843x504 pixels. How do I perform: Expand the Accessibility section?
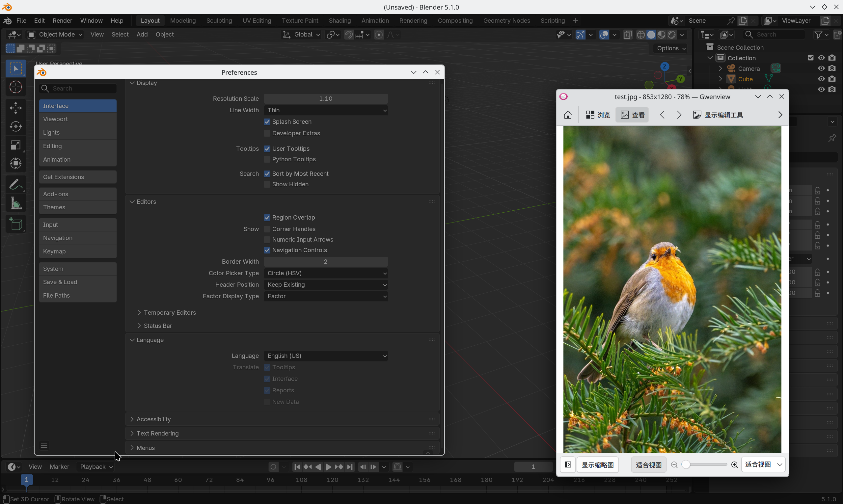[153, 419]
